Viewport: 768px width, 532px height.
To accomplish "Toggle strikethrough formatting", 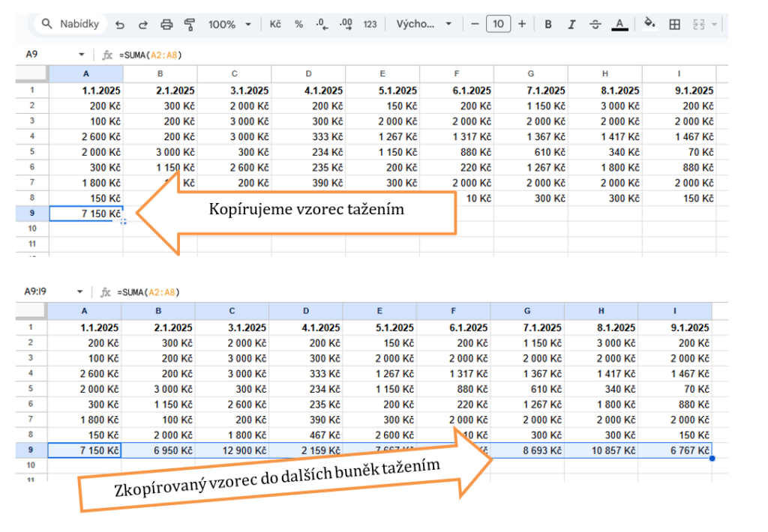I will tap(595, 25).
